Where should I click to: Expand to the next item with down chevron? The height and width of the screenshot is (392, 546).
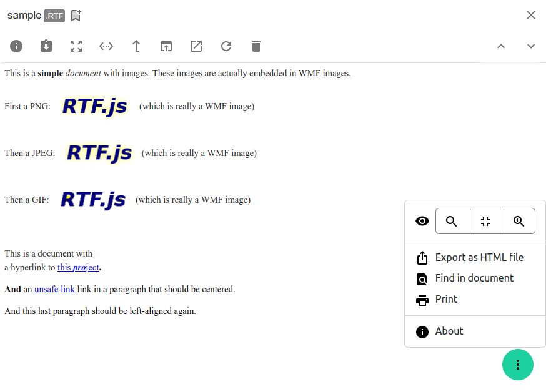[531, 46]
